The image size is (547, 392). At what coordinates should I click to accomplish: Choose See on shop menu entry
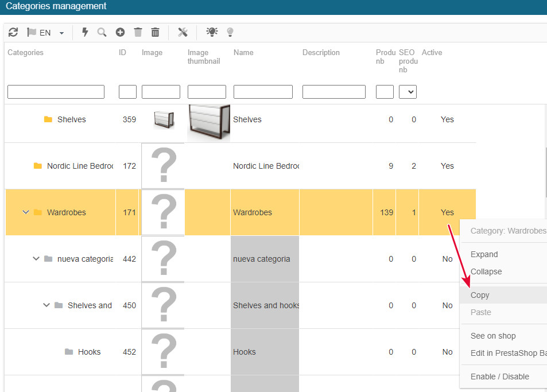(492, 336)
